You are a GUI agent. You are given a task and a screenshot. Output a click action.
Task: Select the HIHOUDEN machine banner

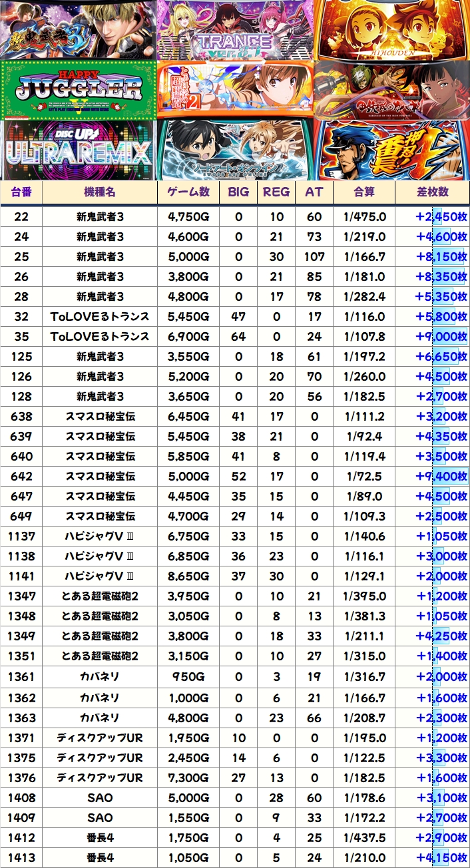point(391,30)
